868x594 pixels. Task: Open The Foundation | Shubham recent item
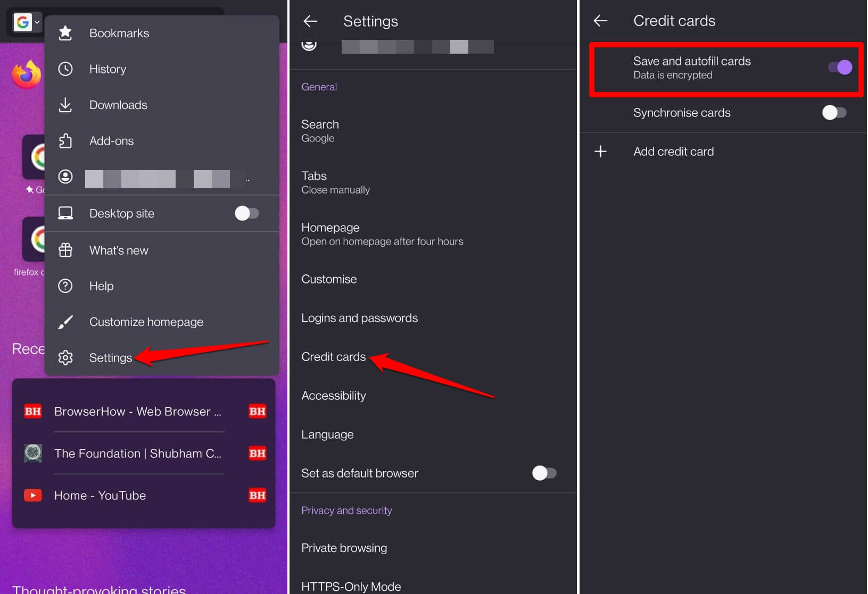[138, 454]
